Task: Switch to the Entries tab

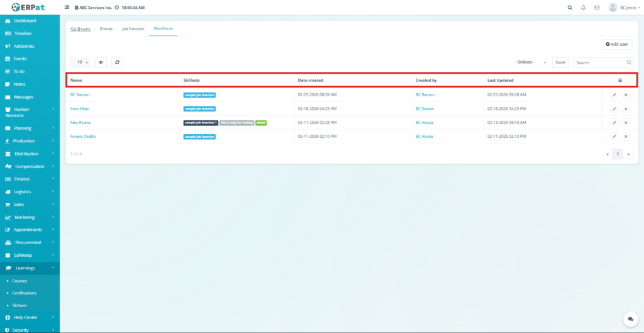Action: tap(106, 29)
